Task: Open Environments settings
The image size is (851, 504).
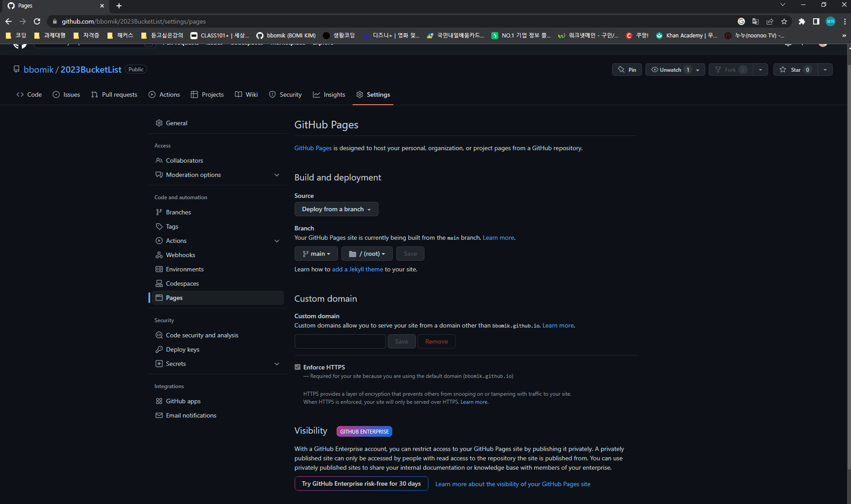Action: coord(218,269)
